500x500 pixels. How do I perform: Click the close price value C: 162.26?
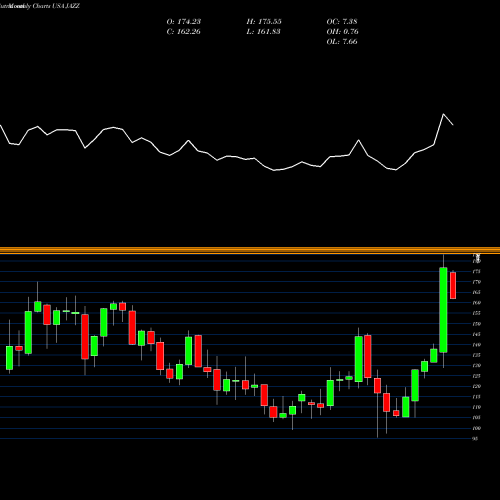[184, 32]
